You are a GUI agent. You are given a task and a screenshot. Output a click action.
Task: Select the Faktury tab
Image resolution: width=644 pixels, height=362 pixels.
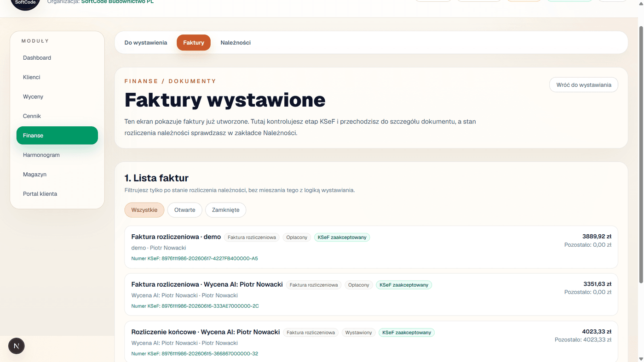(194, 43)
